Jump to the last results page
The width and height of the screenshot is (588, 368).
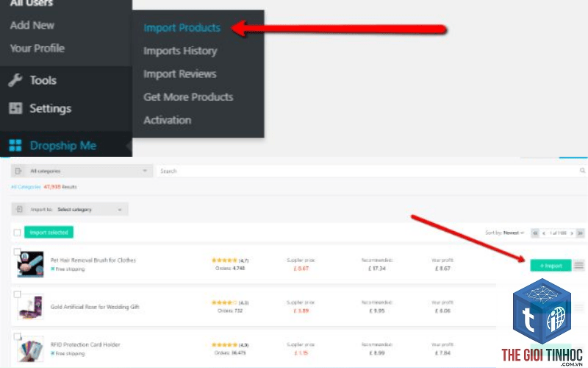(x=580, y=233)
